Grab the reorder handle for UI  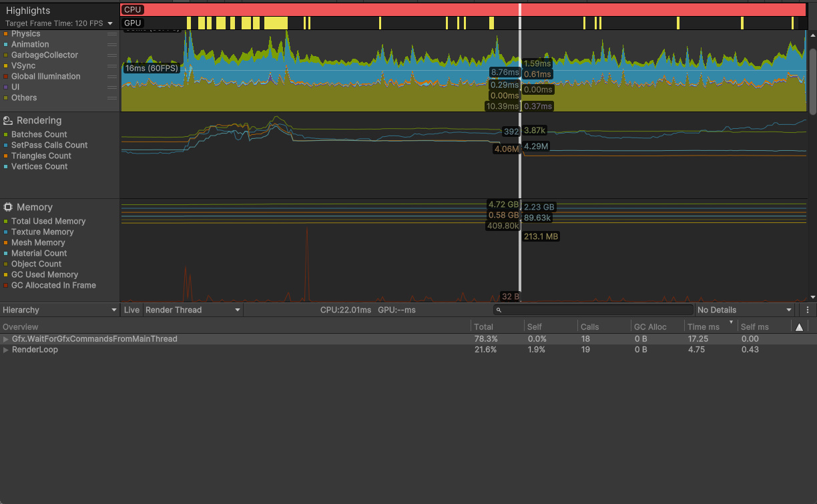(112, 87)
